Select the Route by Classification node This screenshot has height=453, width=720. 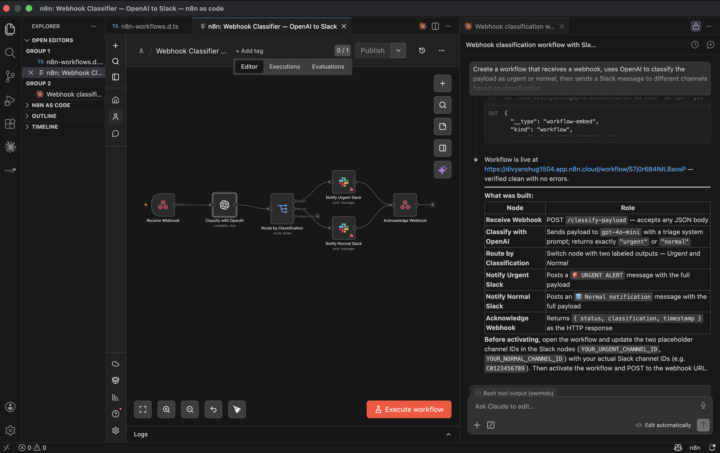pyautogui.click(x=282, y=209)
